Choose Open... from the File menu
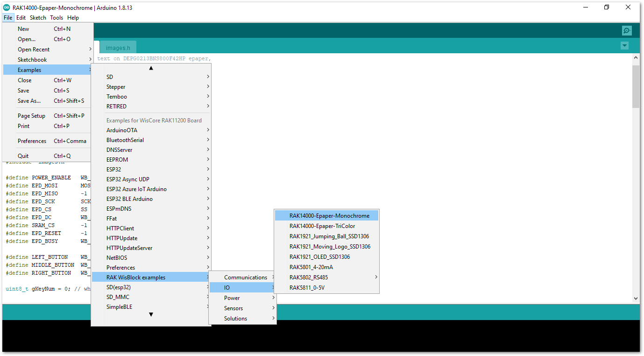 coord(48,39)
